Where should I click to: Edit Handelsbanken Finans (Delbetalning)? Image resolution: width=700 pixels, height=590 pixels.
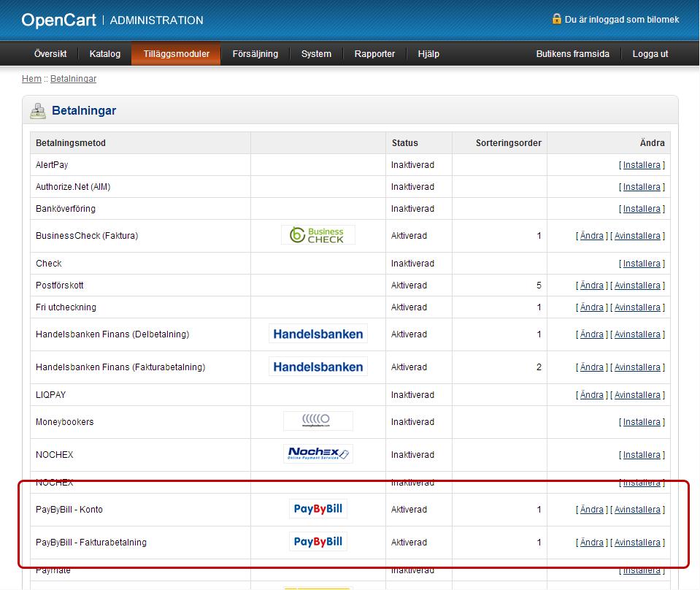[x=591, y=334]
